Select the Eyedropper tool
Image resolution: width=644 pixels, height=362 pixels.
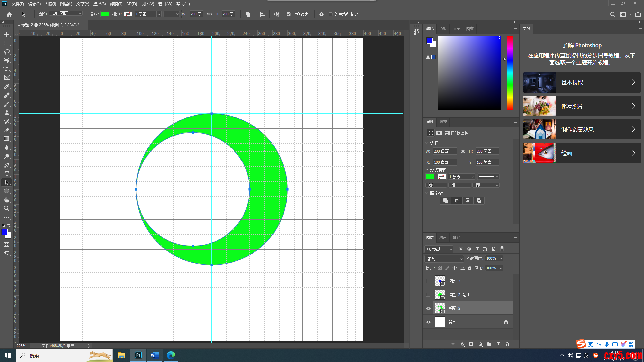point(7,86)
